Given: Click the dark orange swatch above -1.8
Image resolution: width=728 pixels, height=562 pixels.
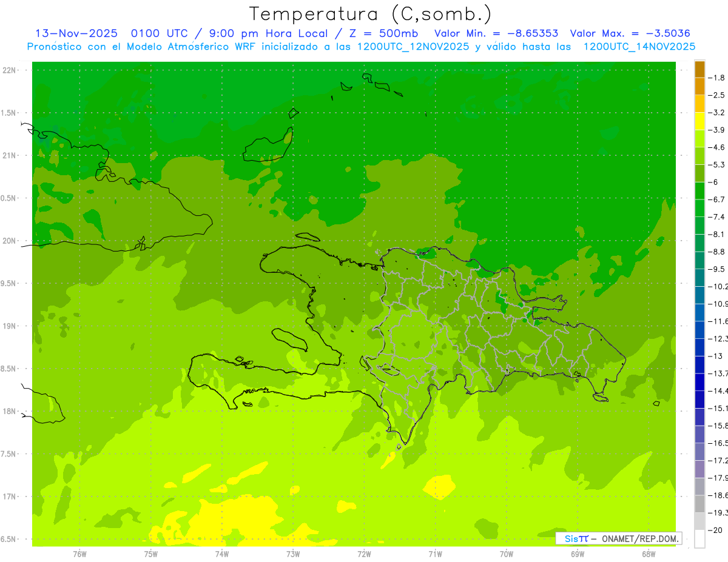Looking at the screenshot, I should [699, 69].
